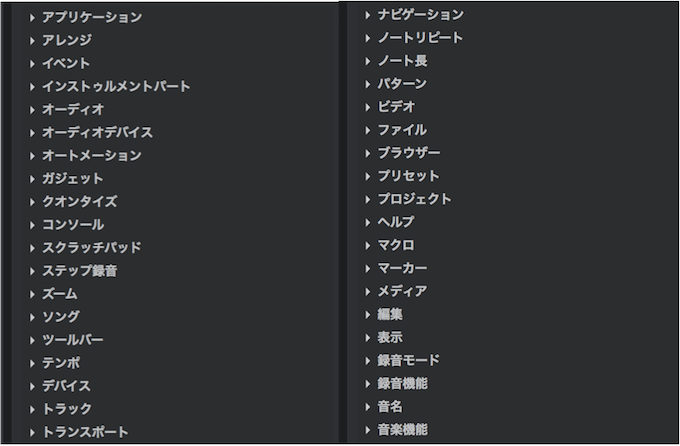
Task: Expand the ステップ録音 disclosure arrow
Action: [x=32, y=272]
